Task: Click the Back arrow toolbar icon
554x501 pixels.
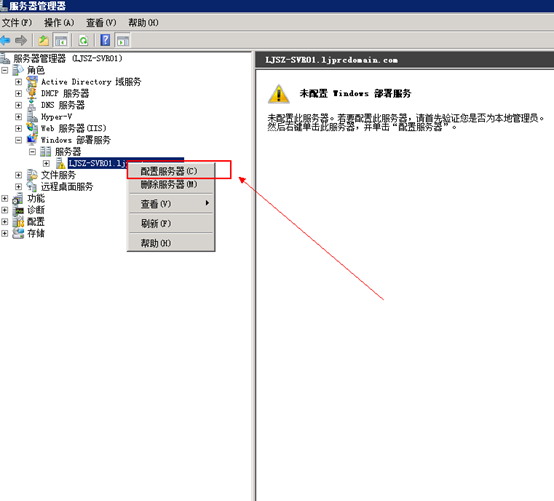Action: [x=5, y=40]
